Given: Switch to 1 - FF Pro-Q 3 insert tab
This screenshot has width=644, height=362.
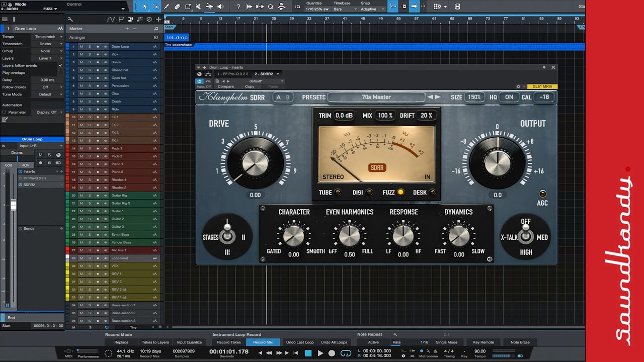Looking at the screenshot, I should 233,74.
